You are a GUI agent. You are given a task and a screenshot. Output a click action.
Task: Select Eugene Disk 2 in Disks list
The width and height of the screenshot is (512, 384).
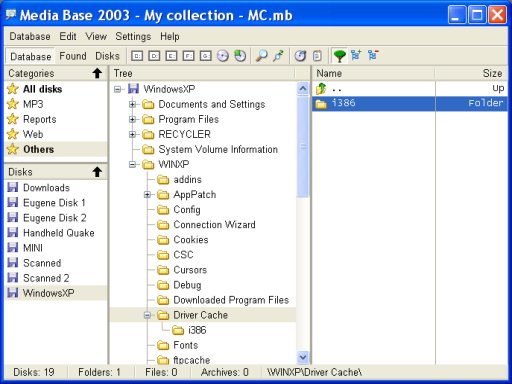point(56,218)
